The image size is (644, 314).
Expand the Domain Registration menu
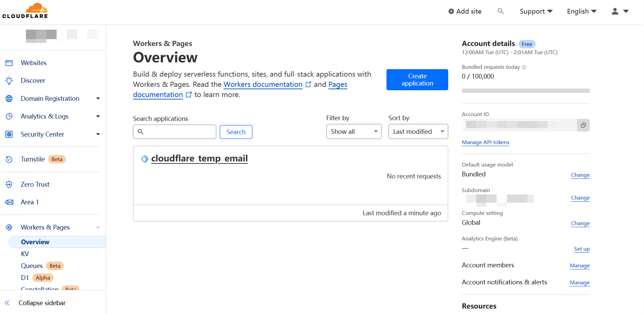click(98, 99)
